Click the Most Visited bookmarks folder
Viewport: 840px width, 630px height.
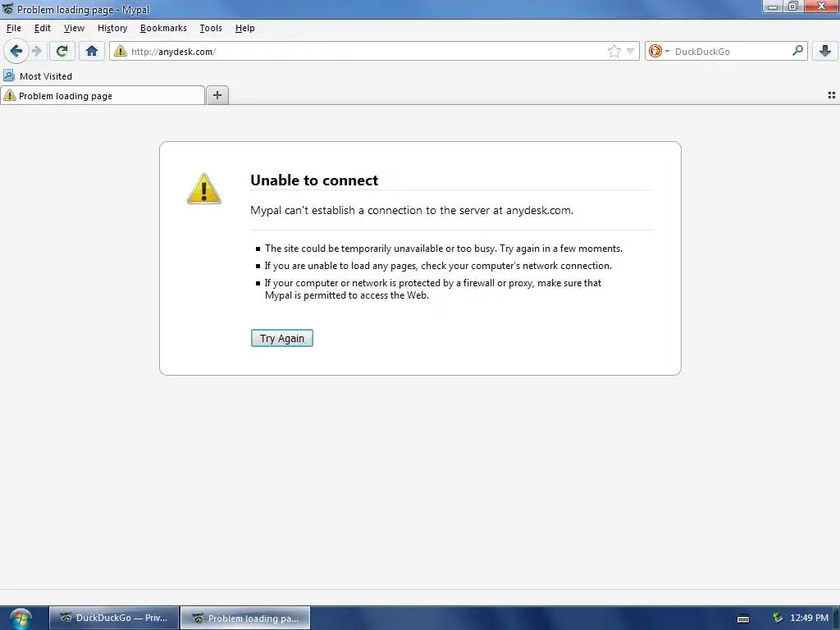(x=38, y=76)
